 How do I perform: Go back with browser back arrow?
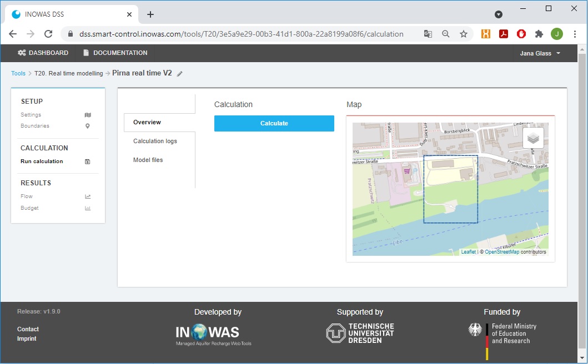coord(13,34)
